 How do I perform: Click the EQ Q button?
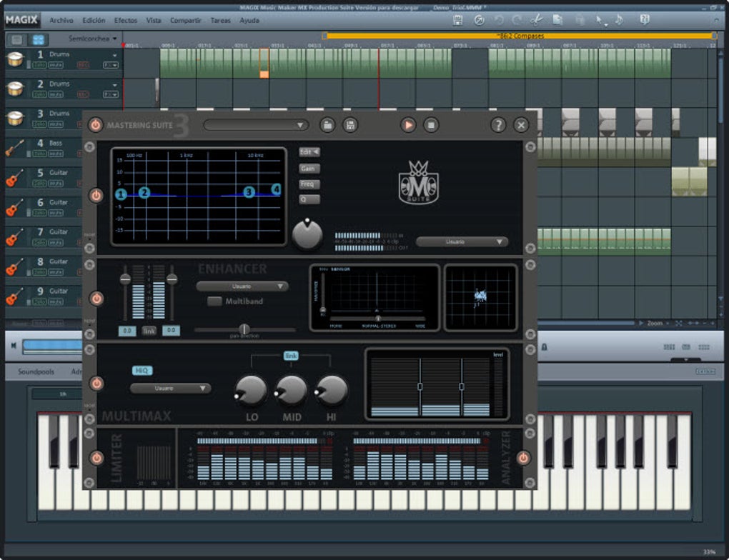(x=309, y=199)
